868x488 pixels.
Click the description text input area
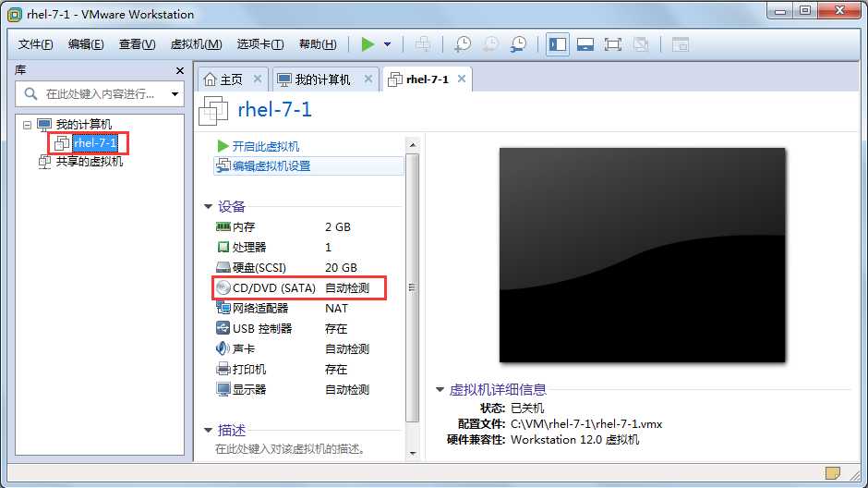pos(290,448)
